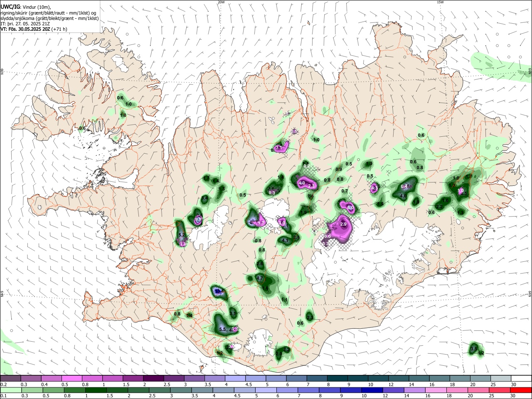Select the magenta 1.5–2 snow legend swatch
The image size is (532, 399).
[133, 378]
